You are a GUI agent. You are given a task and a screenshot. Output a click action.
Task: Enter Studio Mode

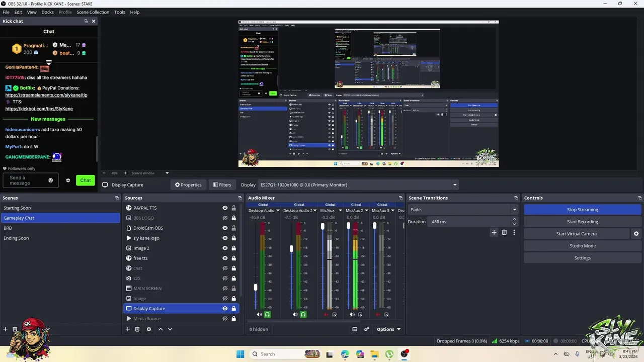click(583, 246)
